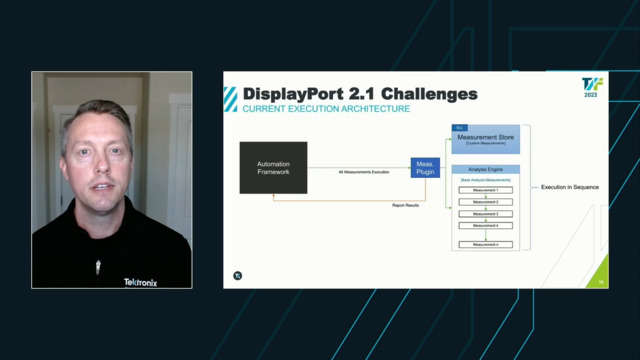Click the round Tektronix icon at slide bottom
The height and width of the screenshot is (360, 640).
[x=238, y=276]
